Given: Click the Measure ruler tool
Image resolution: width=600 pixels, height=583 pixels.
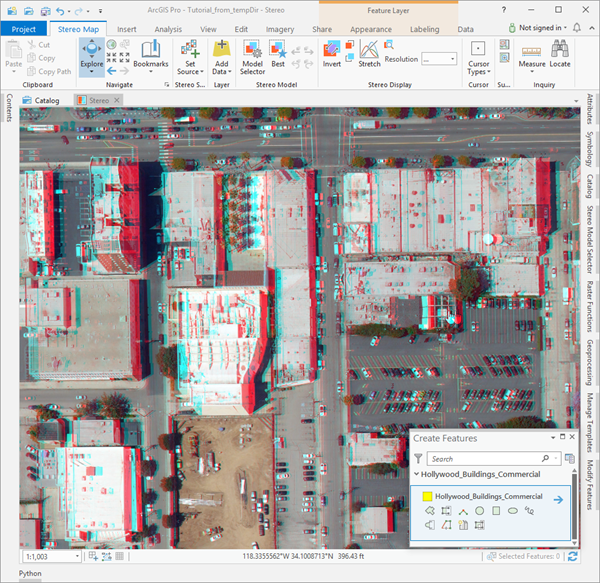Looking at the screenshot, I should click(532, 54).
